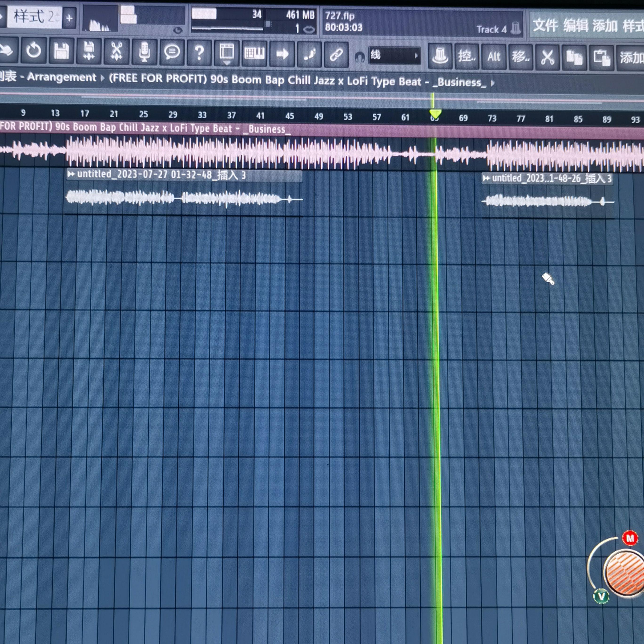
Task: Click the right arrow toolbar icon
Action: 282,54
